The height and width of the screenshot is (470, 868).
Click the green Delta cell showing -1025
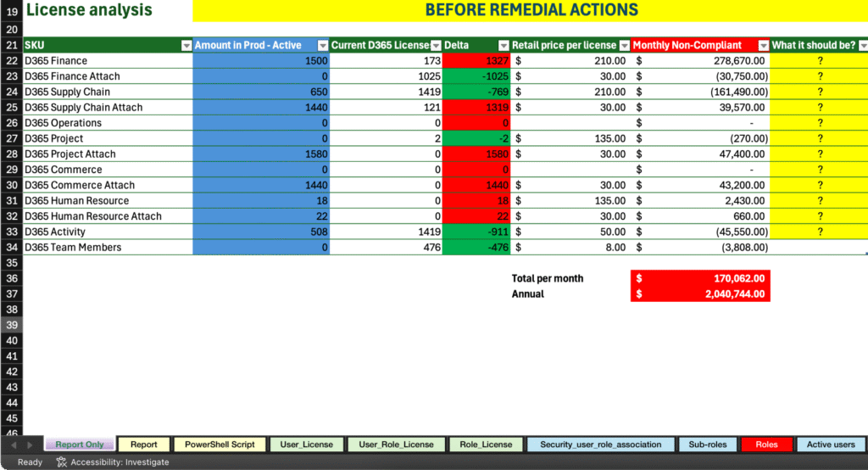click(x=476, y=76)
